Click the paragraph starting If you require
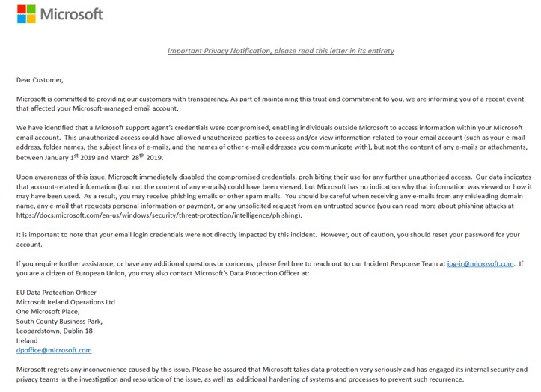Screen dimensions: 541x392 point(270,269)
